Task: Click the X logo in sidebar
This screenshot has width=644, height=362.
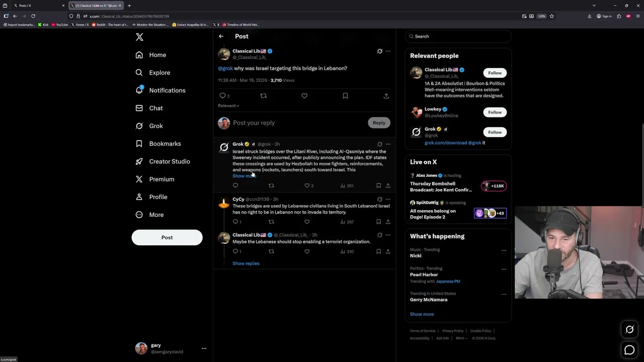Action: tap(139, 37)
